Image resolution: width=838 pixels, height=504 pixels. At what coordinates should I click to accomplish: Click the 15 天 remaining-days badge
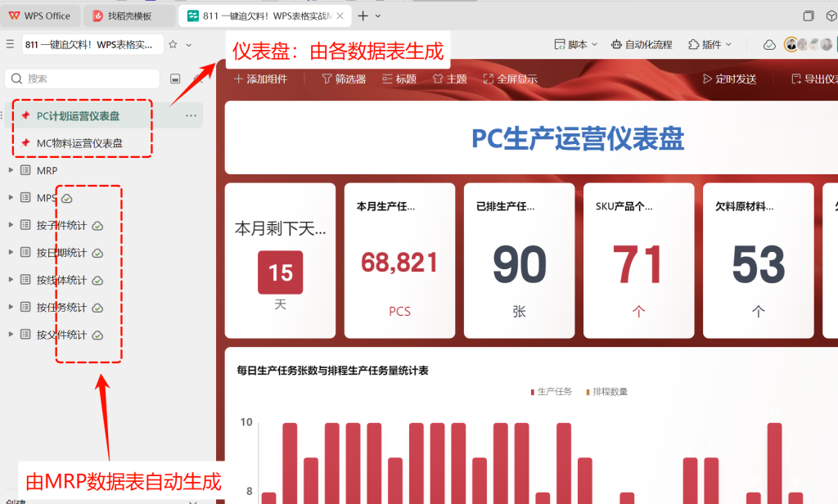click(x=280, y=272)
